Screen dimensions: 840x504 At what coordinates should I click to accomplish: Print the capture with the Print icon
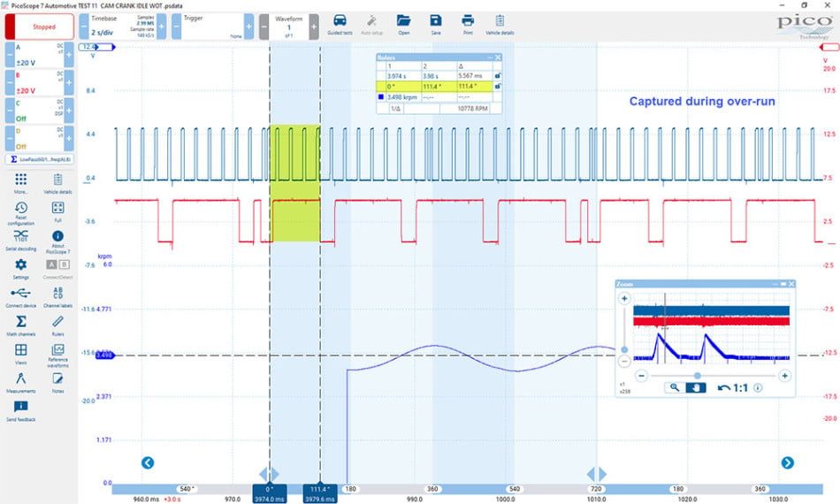[x=468, y=25]
